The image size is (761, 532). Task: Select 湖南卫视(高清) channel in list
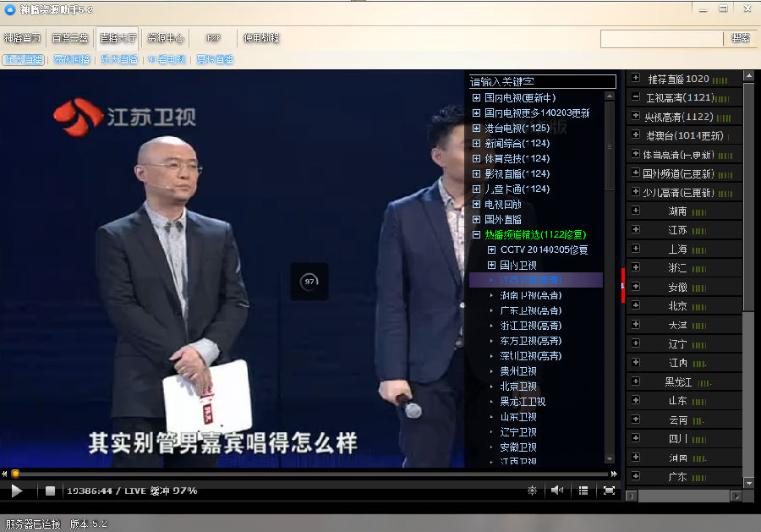pos(530,295)
